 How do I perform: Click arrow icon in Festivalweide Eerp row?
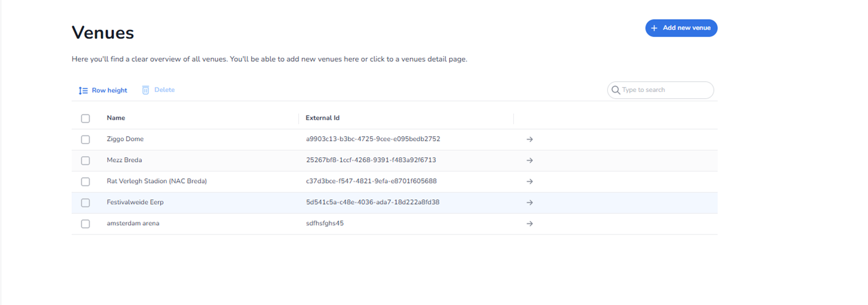pos(529,203)
